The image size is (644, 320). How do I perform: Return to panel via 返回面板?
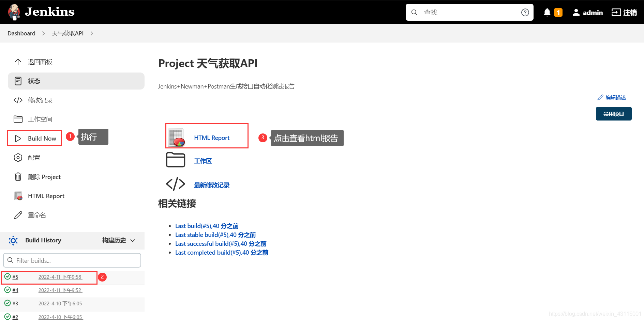[76, 62]
